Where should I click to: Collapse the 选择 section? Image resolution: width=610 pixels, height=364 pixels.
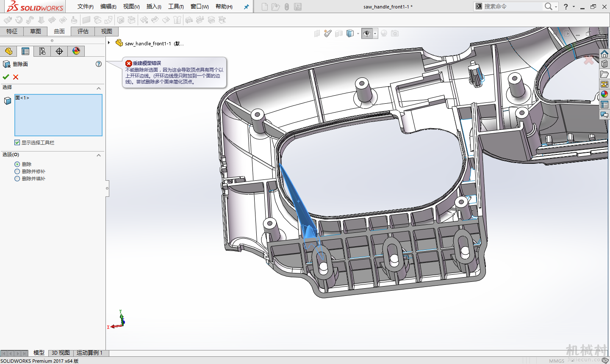pos(99,88)
